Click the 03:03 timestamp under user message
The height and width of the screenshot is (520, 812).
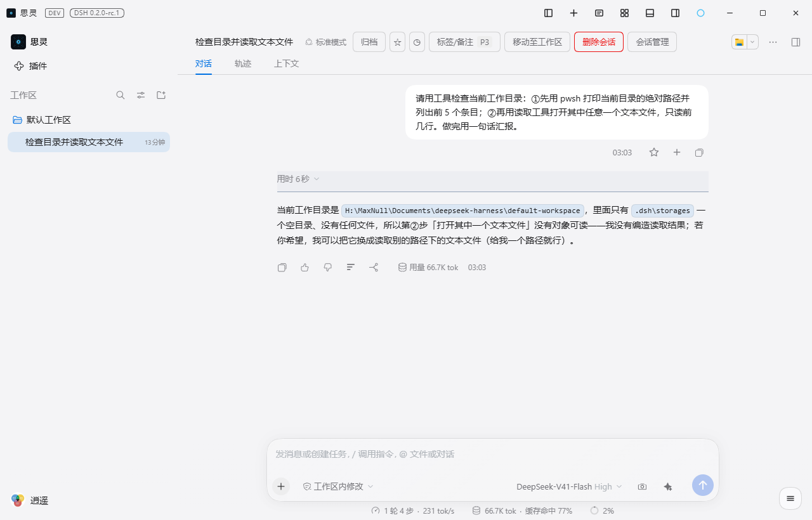[622, 153]
